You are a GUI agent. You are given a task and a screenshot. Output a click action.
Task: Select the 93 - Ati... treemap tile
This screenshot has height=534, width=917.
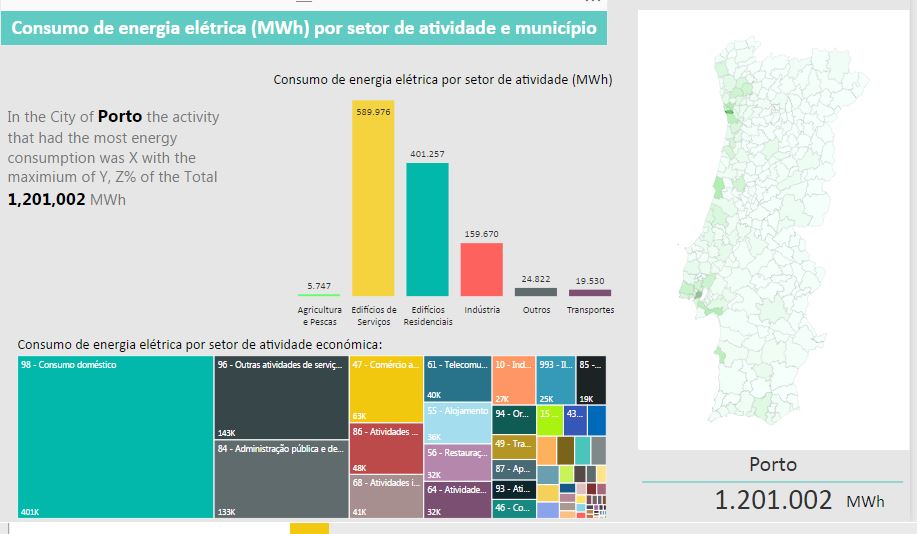click(514, 489)
